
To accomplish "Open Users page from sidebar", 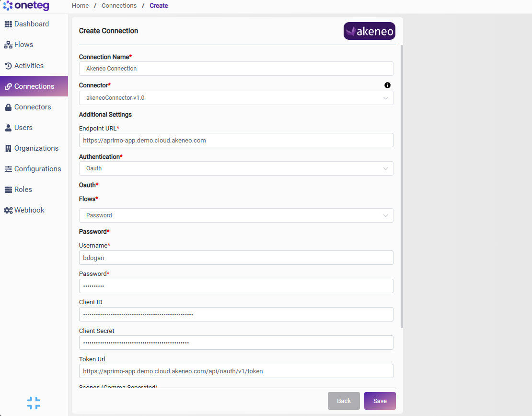I will [34, 128].
